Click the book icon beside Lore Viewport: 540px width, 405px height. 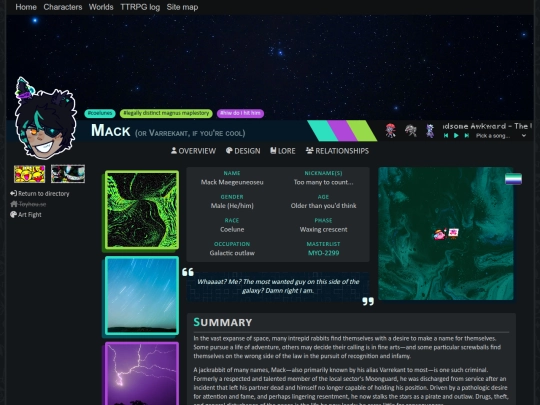pos(273,150)
